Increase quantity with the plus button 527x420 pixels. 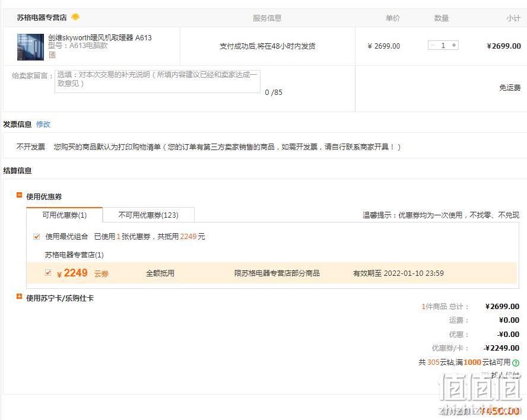coord(454,45)
